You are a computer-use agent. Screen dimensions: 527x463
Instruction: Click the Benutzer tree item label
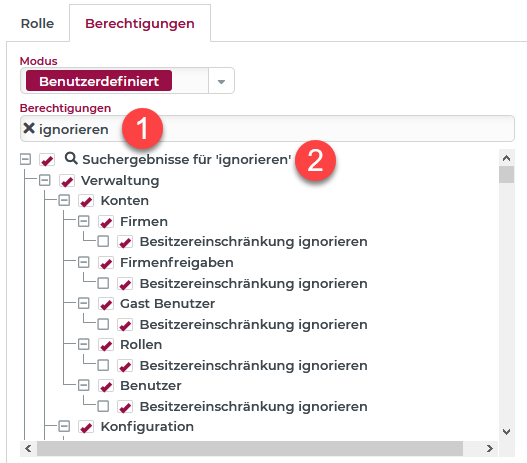coord(151,386)
